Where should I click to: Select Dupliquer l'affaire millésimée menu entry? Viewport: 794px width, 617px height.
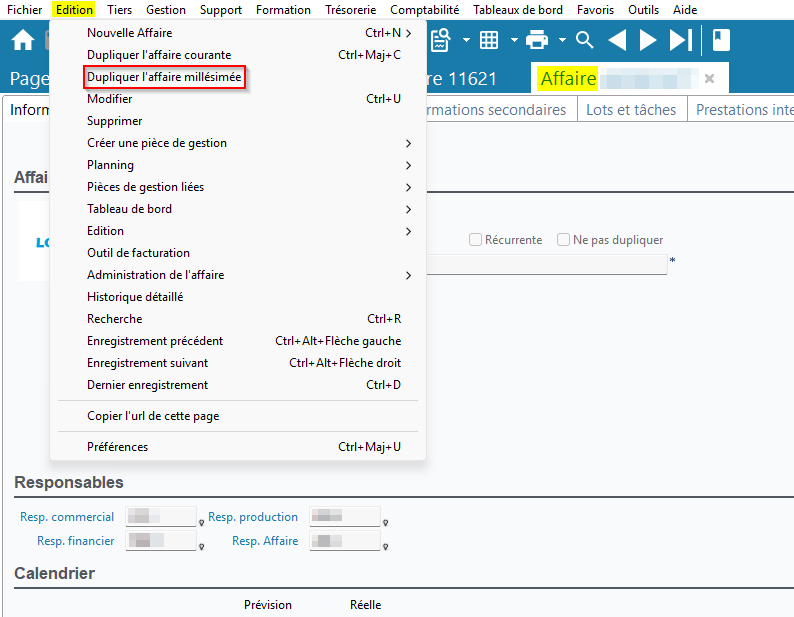coord(164,77)
